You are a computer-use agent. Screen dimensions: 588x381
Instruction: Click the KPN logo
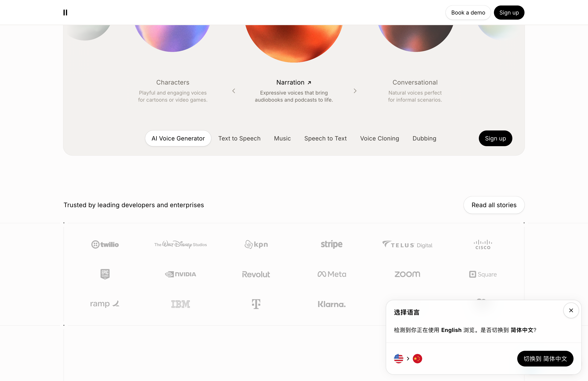click(x=256, y=244)
